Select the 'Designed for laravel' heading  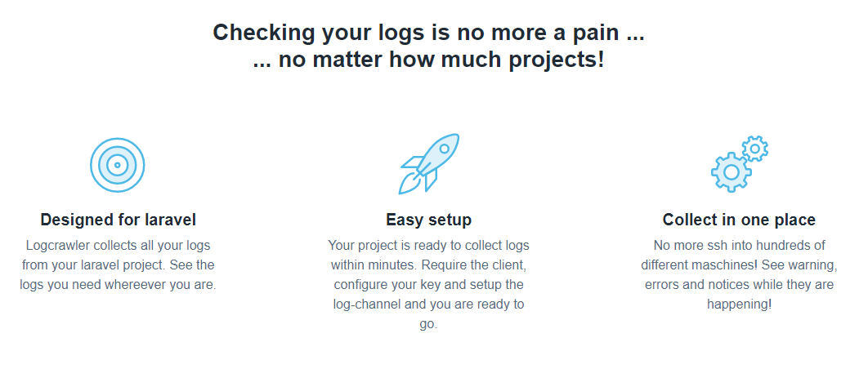pyautogui.click(x=118, y=220)
